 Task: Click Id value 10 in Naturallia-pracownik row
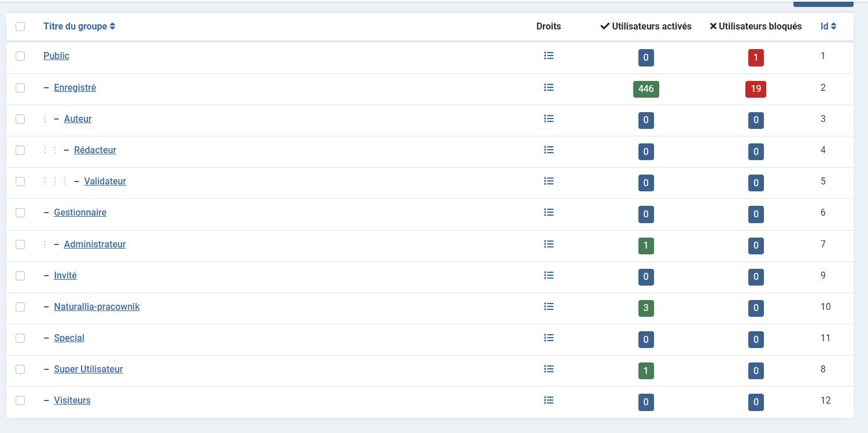[825, 306]
